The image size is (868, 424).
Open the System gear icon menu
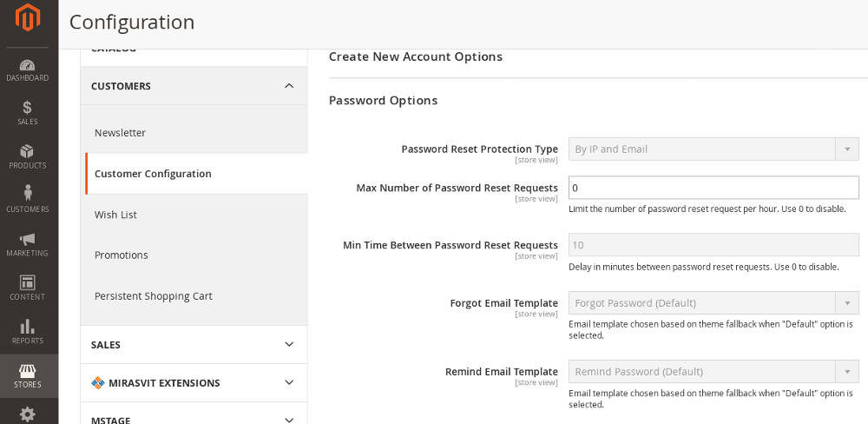28,414
